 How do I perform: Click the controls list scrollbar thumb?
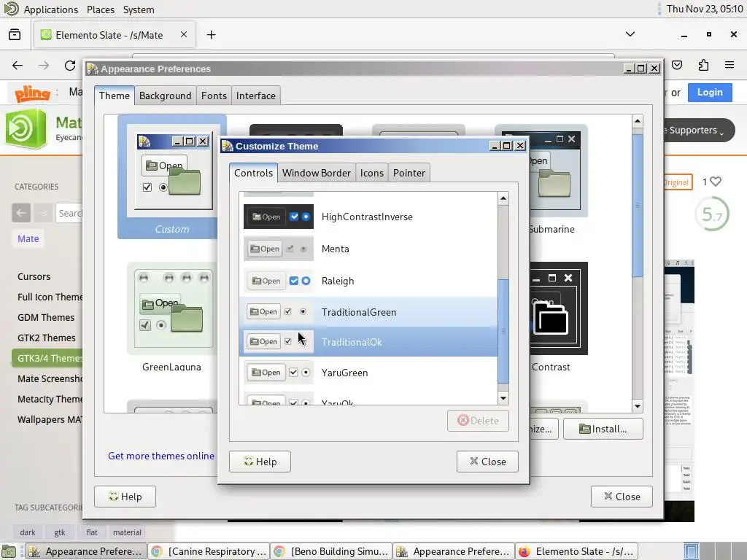[x=503, y=332]
